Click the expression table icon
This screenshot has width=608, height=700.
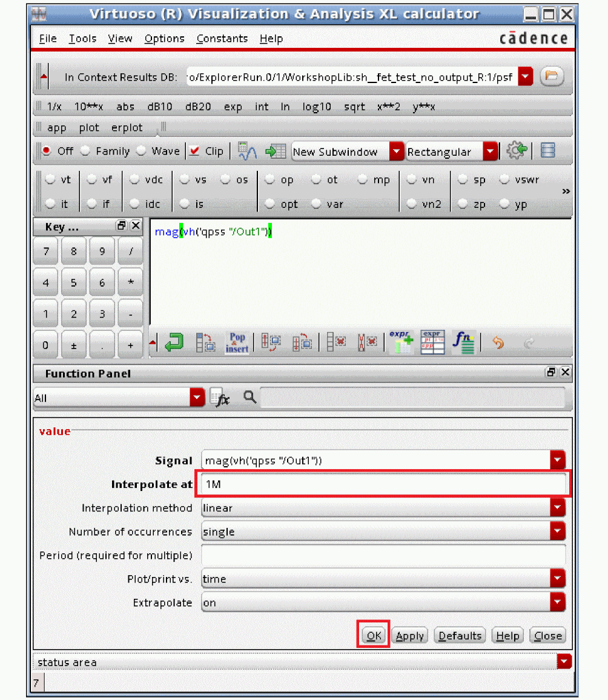(x=432, y=342)
